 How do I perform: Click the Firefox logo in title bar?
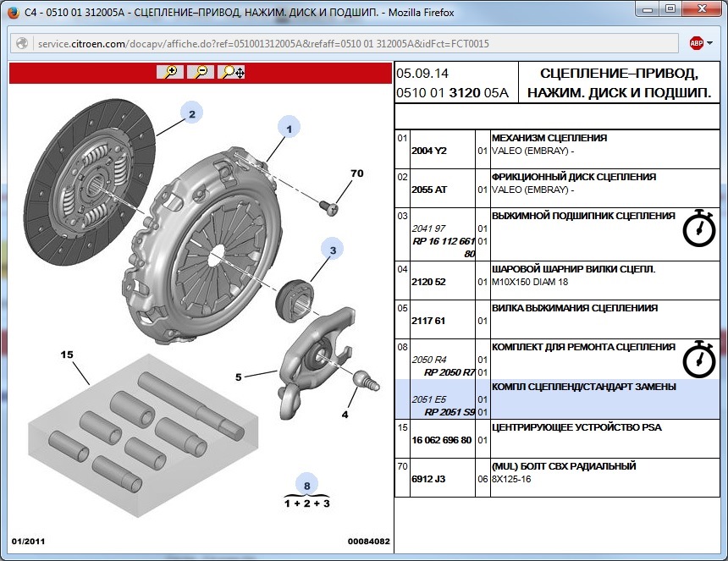coord(14,13)
